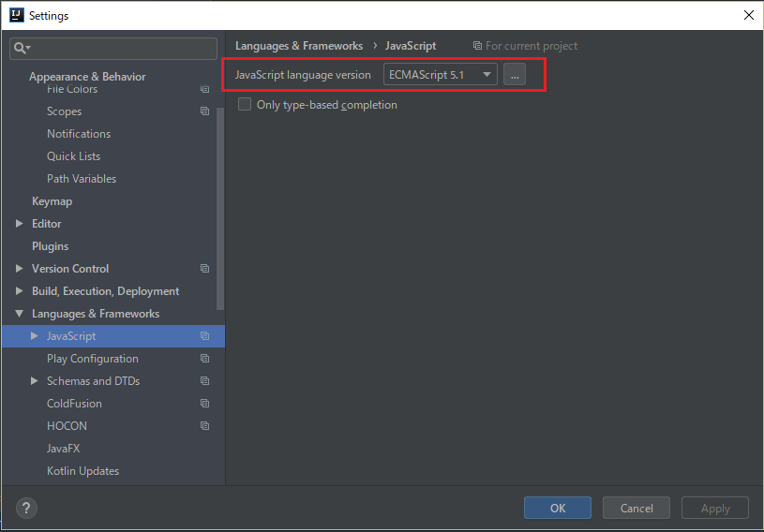Click the project-level icon beside Version Control
764x532 pixels.
pyautogui.click(x=204, y=269)
